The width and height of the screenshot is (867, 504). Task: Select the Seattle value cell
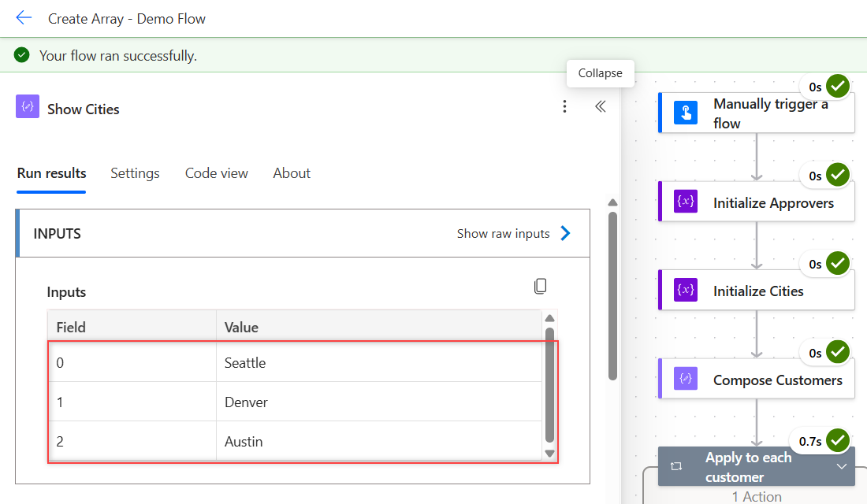(379, 362)
